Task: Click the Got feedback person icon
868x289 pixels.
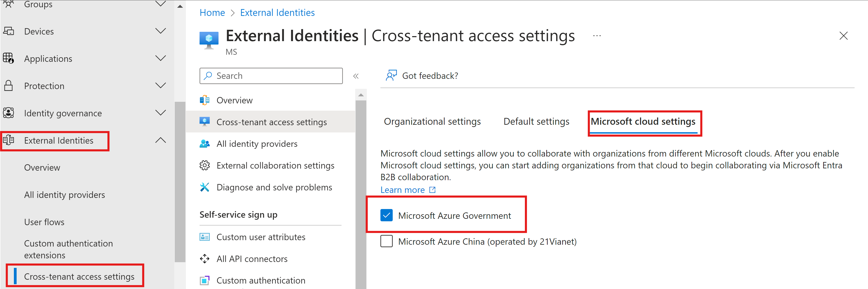Action: [391, 76]
